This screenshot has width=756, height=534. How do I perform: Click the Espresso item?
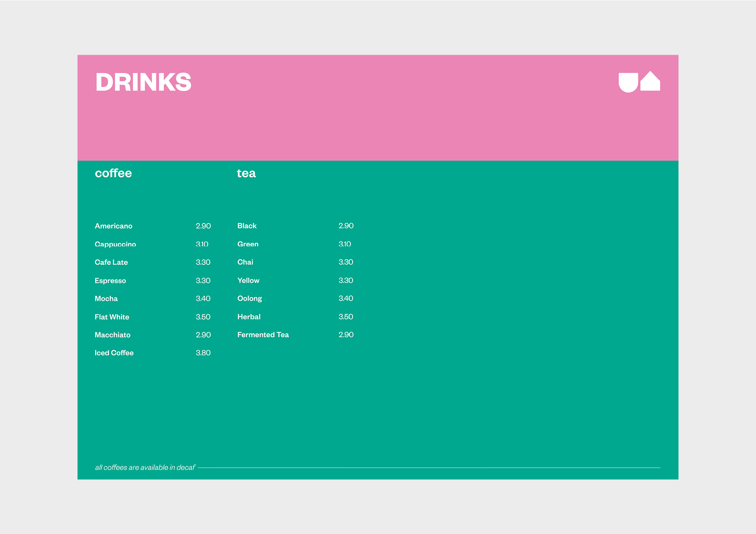click(110, 281)
